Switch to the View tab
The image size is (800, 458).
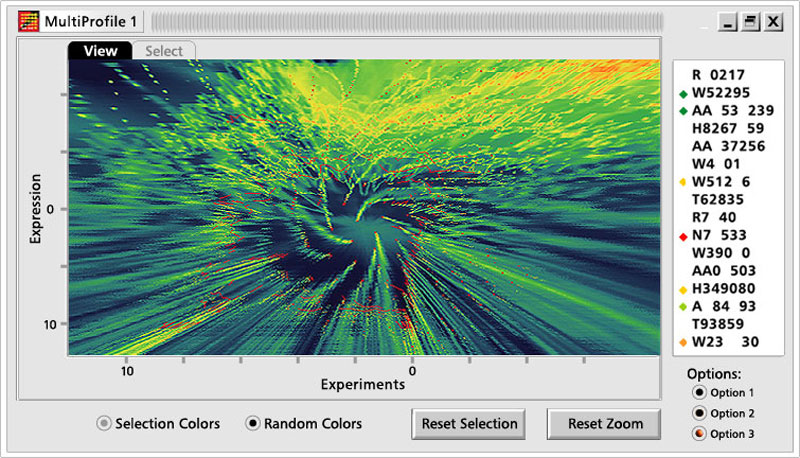[100, 50]
